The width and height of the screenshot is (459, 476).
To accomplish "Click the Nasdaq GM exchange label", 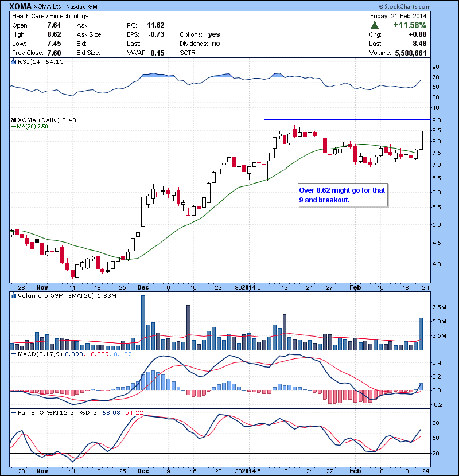I will point(80,7).
